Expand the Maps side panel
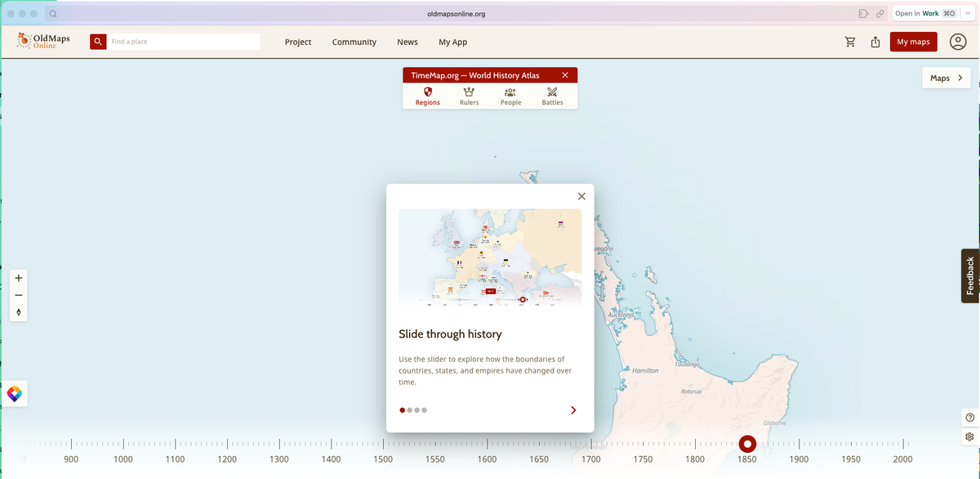The image size is (980, 479). 947,78
